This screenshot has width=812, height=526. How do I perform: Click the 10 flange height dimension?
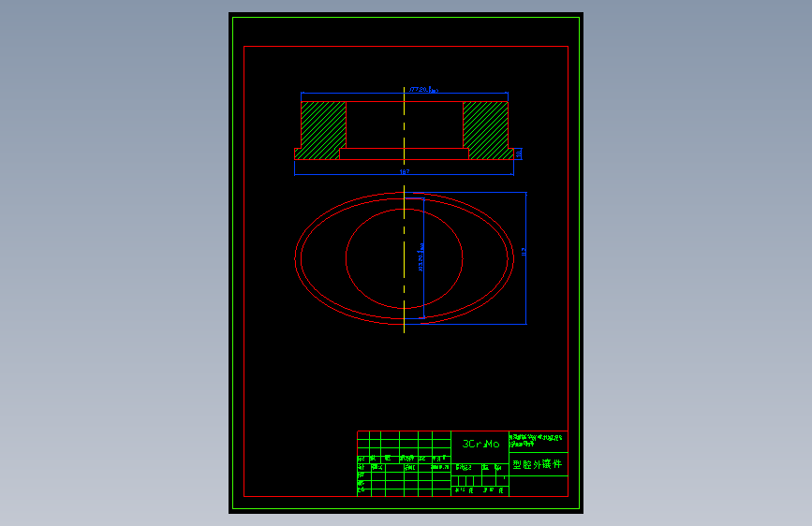pyautogui.click(x=519, y=153)
